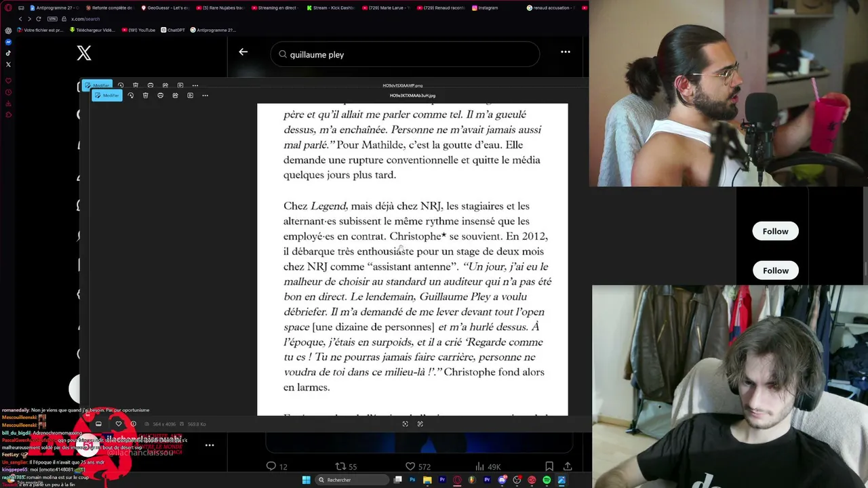Go back from the X search results

click(x=243, y=52)
